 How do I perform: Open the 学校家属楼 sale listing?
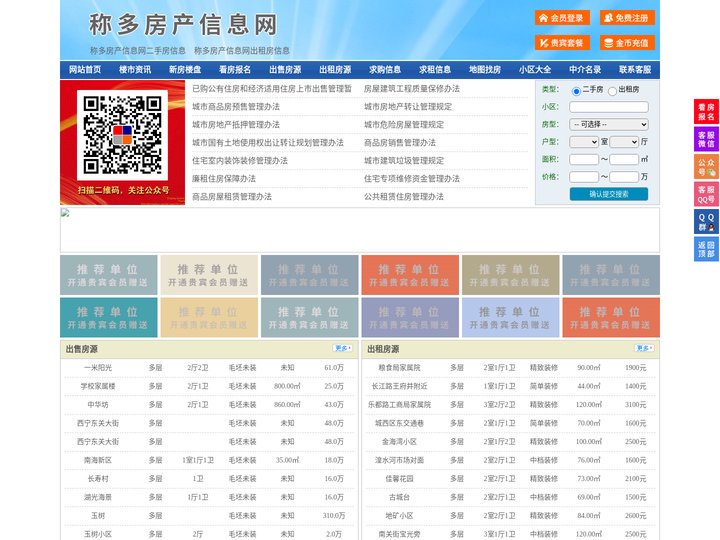pos(98,386)
